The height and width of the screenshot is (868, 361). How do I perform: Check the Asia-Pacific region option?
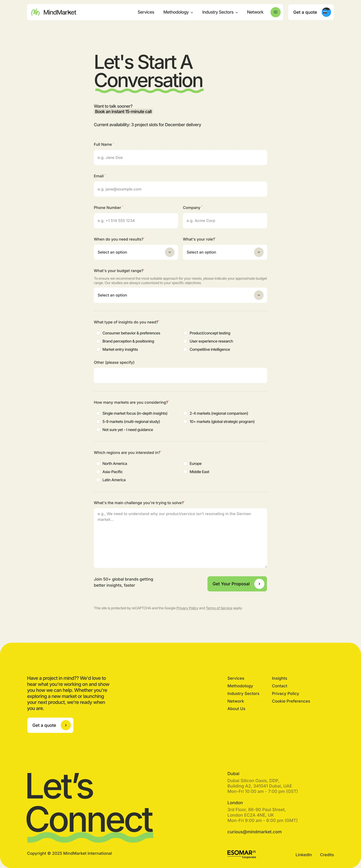98,471
